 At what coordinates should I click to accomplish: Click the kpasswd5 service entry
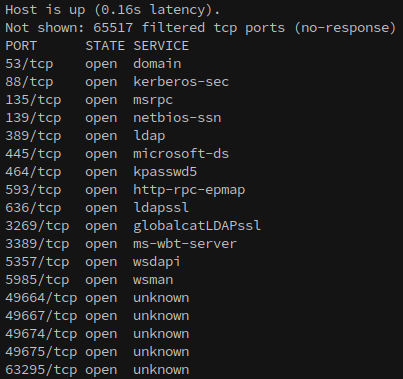[x=165, y=172]
